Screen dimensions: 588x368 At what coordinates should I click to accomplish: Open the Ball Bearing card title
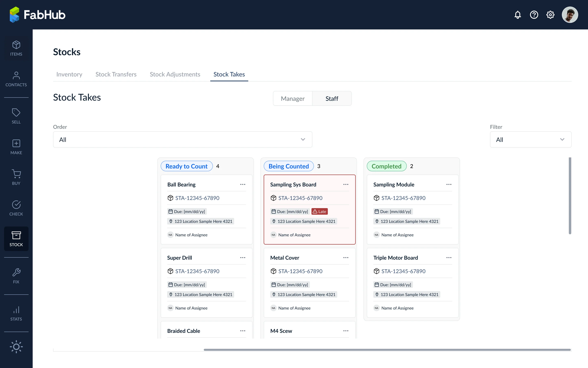(181, 184)
